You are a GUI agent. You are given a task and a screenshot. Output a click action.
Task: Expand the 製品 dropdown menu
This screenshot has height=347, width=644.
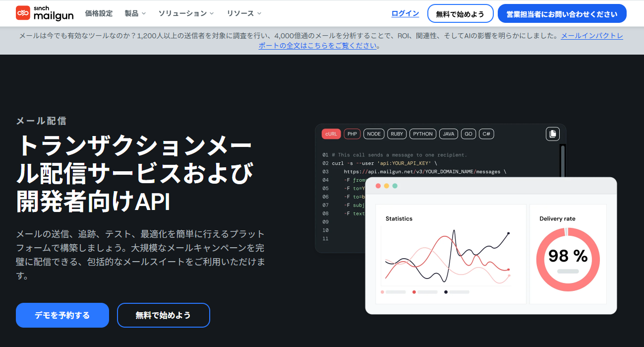pyautogui.click(x=135, y=13)
